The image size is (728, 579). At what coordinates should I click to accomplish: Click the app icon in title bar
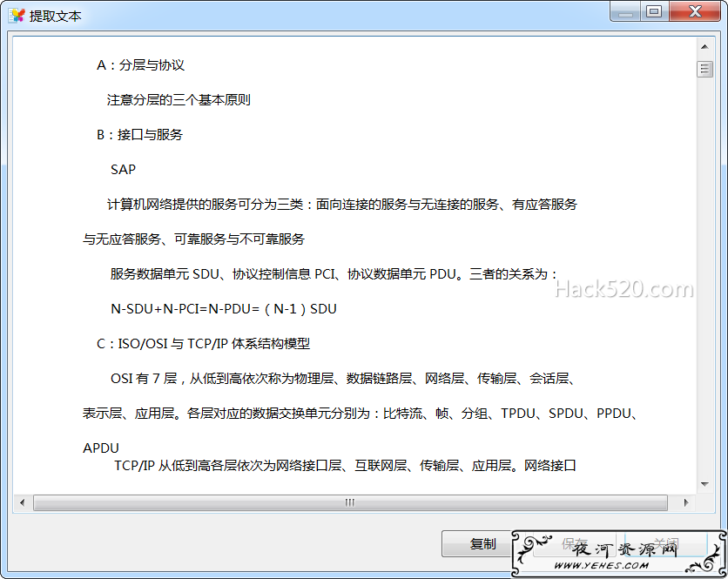click(17, 16)
